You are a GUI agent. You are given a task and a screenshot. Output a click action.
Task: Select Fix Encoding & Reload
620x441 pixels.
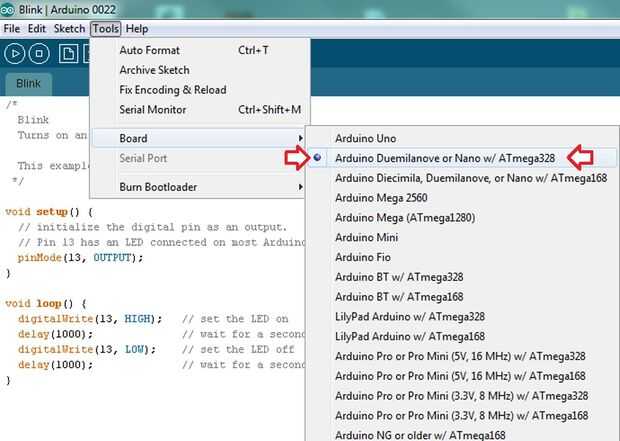[x=199, y=90]
